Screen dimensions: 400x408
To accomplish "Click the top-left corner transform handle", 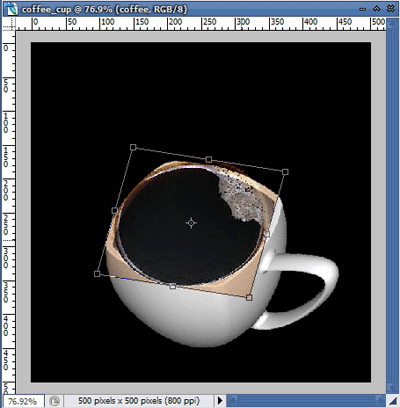I will point(133,147).
